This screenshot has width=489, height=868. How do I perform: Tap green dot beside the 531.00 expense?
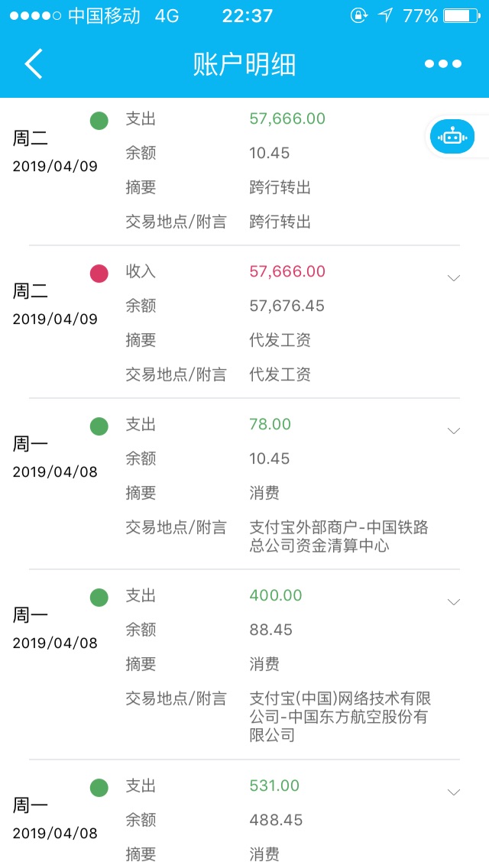pyautogui.click(x=99, y=787)
